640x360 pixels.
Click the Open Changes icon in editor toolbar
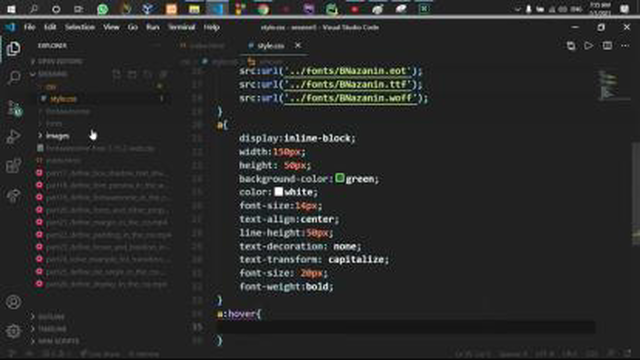571,46
